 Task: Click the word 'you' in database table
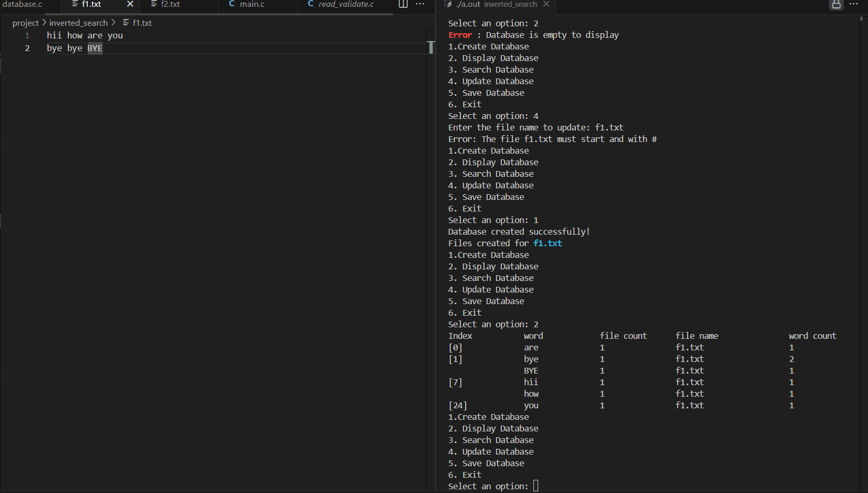531,405
